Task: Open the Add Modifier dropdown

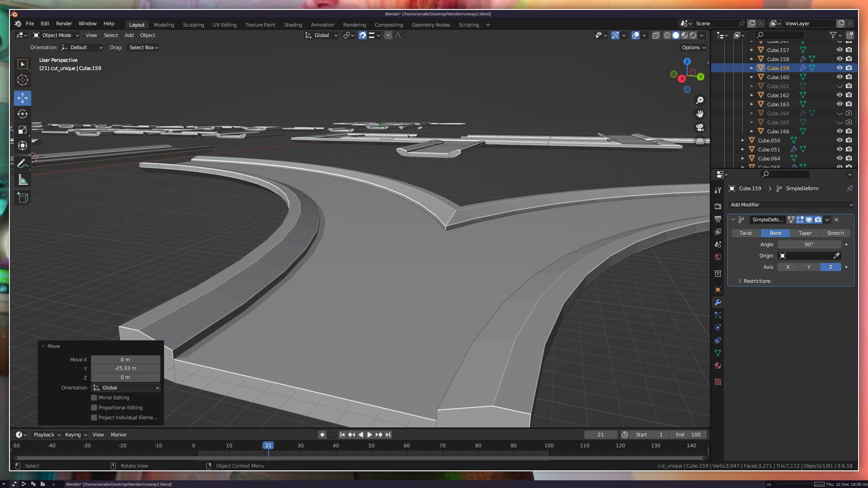Action: pos(791,205)
